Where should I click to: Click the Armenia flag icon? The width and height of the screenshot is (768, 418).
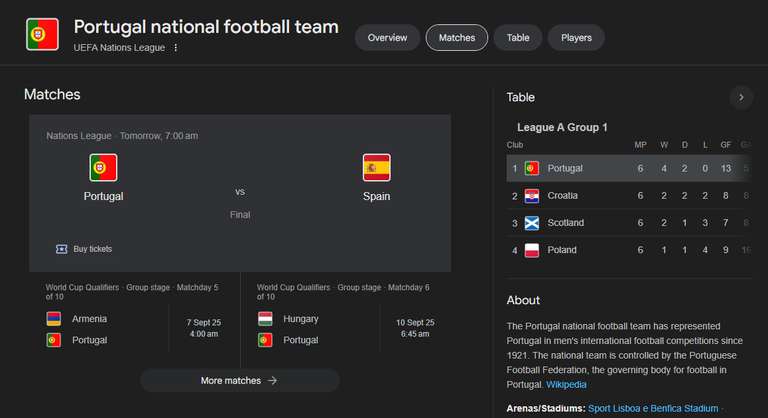(53, 319)
